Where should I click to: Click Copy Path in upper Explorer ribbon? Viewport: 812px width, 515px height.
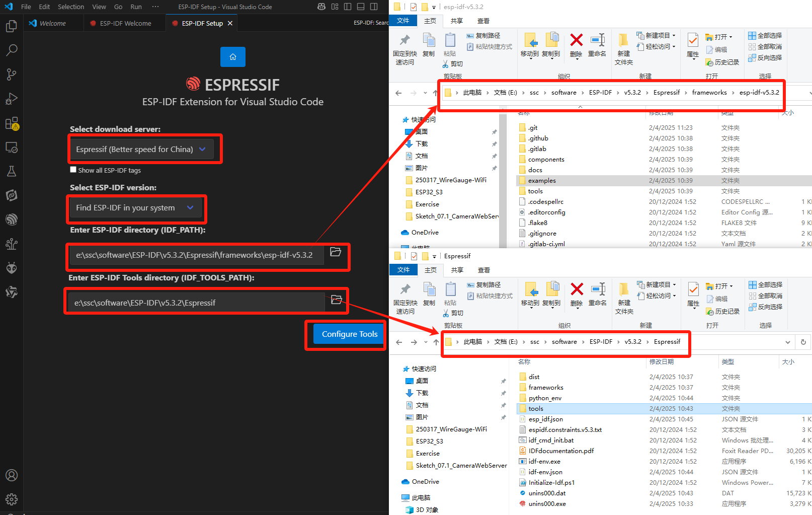(x=483, y=36)
